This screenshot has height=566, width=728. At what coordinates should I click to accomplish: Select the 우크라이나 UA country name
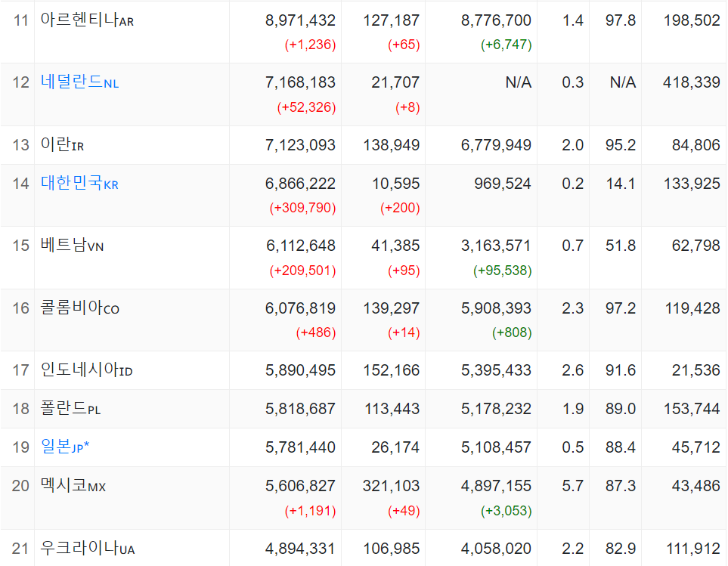(x=87, y=549)
